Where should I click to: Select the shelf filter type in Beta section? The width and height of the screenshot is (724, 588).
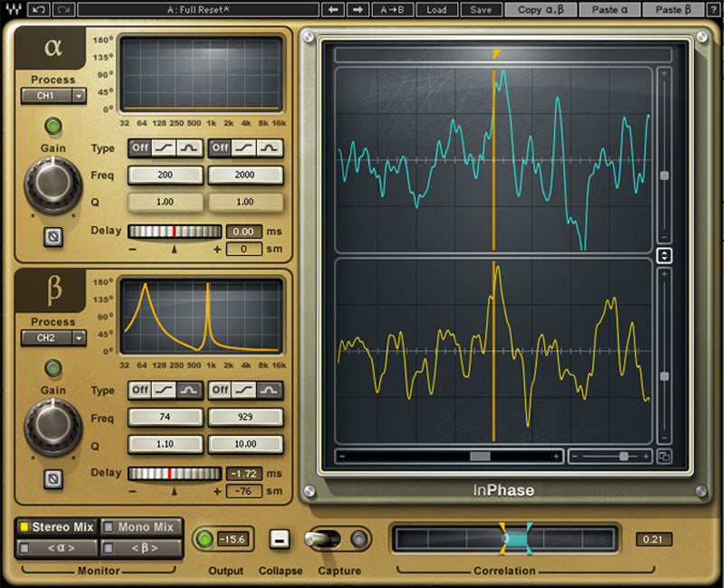pos(166,391)
